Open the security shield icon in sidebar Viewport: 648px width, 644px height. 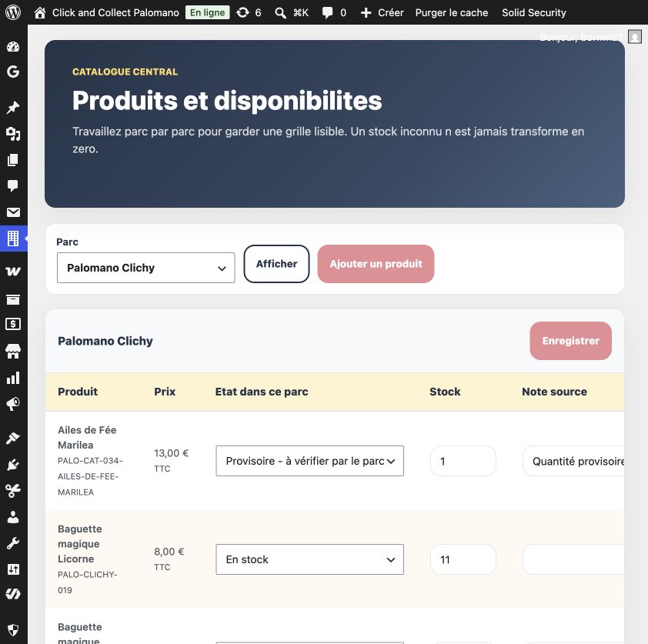tap(13, 630)
